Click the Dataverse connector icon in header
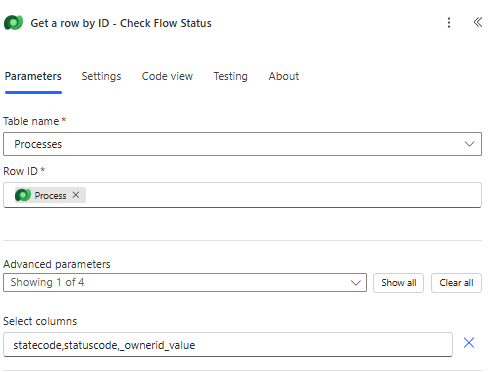The image size is (488, 372). tap(13, 23)
